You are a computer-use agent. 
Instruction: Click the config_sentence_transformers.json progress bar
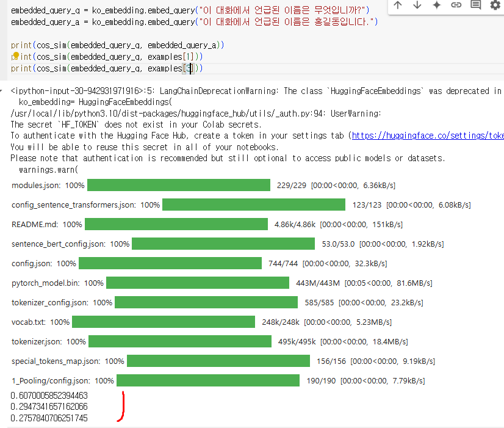coord(254,205)
